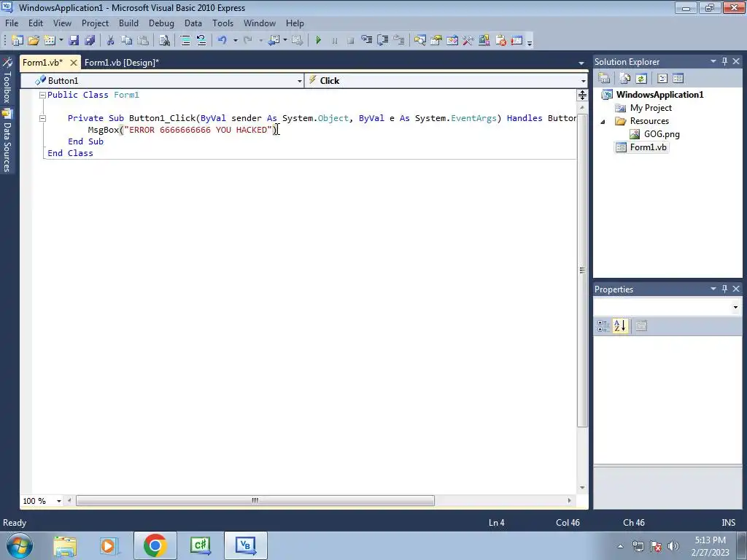The width and height of the screenshot is (747, 560).
Task: Open the Data Sources side tab
Action: pos(7,141)
